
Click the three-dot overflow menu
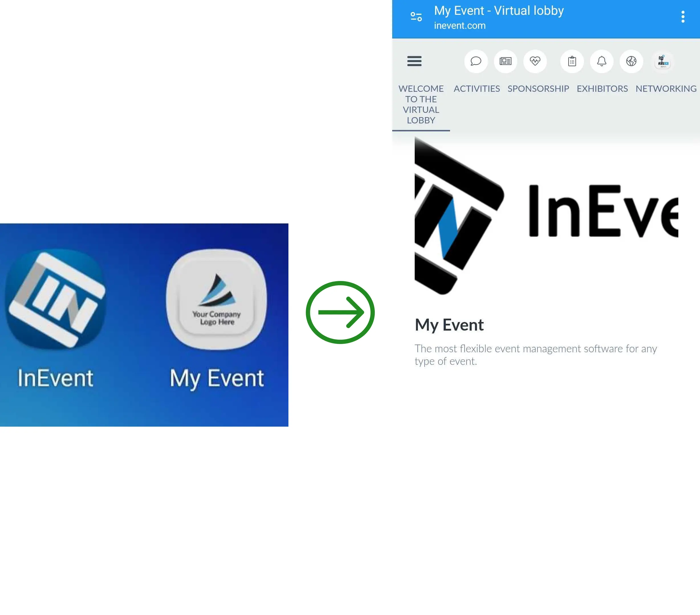683,17
